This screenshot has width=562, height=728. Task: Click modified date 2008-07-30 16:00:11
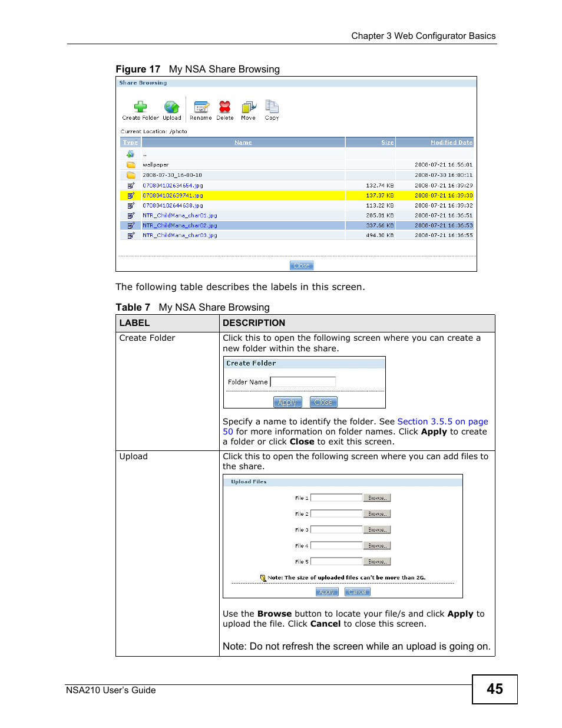click(444, 175)
